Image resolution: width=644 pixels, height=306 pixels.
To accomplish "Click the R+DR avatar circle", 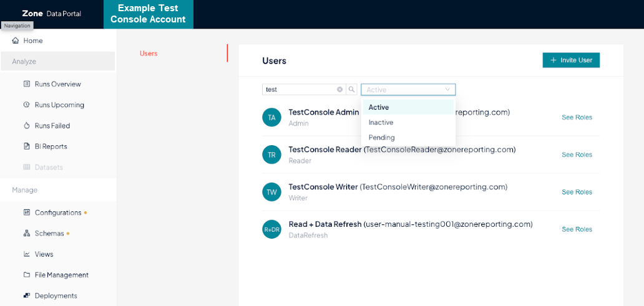I will tap(272, 230).
